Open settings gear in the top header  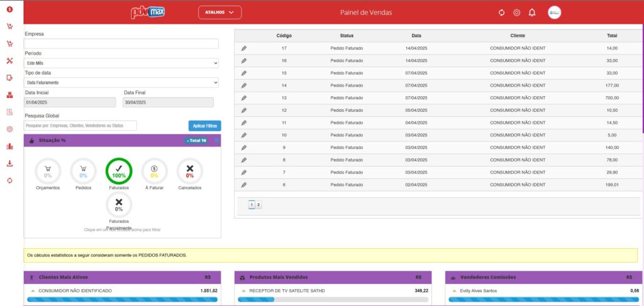(516, 13)
